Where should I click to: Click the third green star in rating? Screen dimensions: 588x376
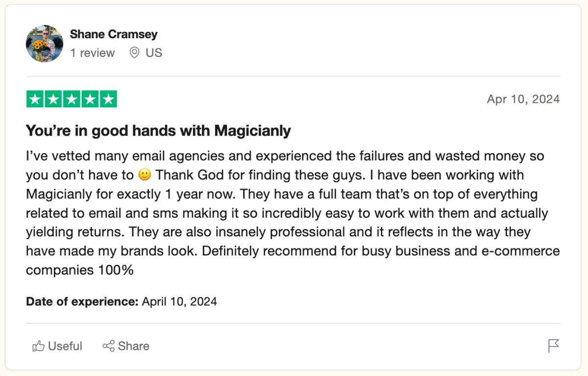(72, 99)
